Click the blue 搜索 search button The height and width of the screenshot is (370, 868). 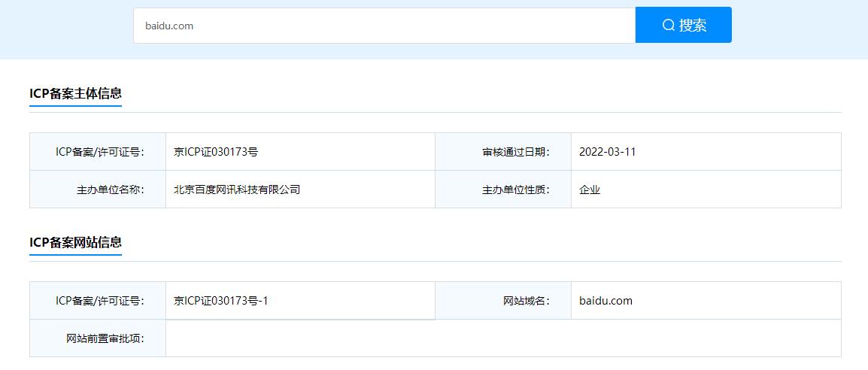point(683,25)
